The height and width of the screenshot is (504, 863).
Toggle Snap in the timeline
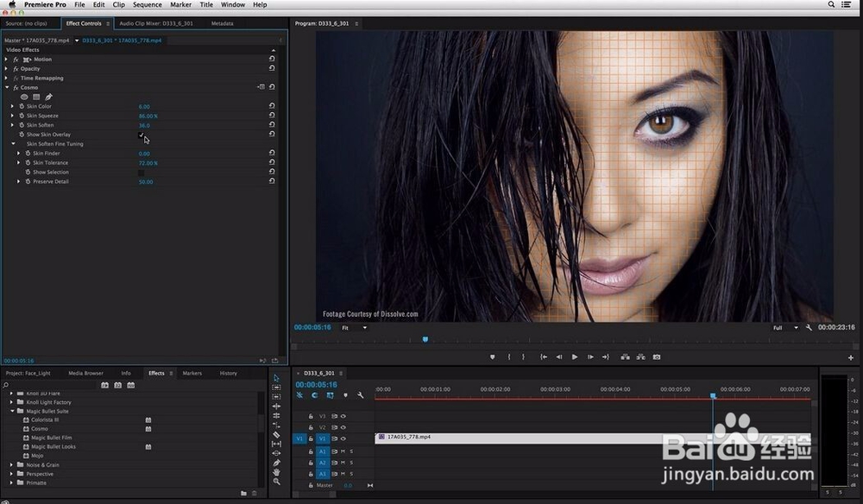pos(315,395)
